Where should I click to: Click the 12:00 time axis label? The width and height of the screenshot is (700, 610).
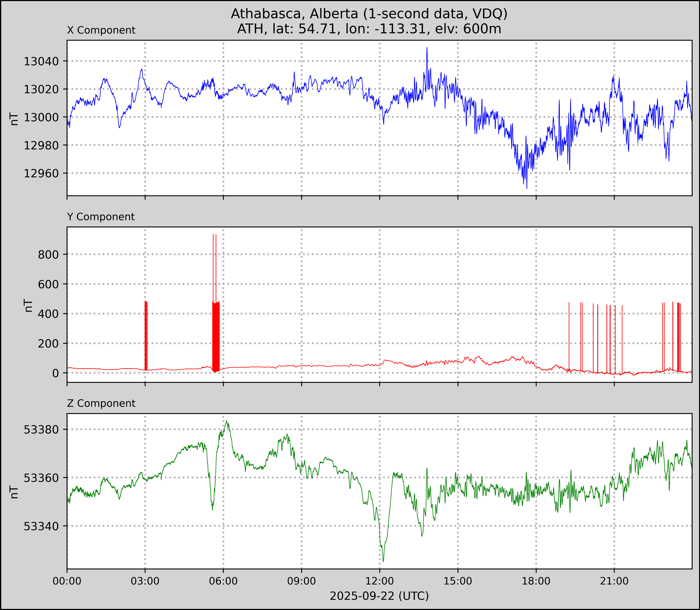coord(380,581)
